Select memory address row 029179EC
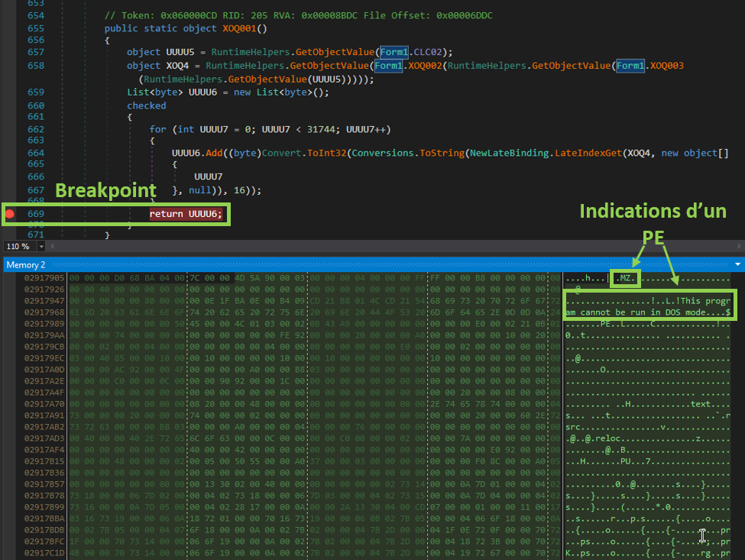Image resolution: width=745 pixels, height=560 pixels. 44,358
